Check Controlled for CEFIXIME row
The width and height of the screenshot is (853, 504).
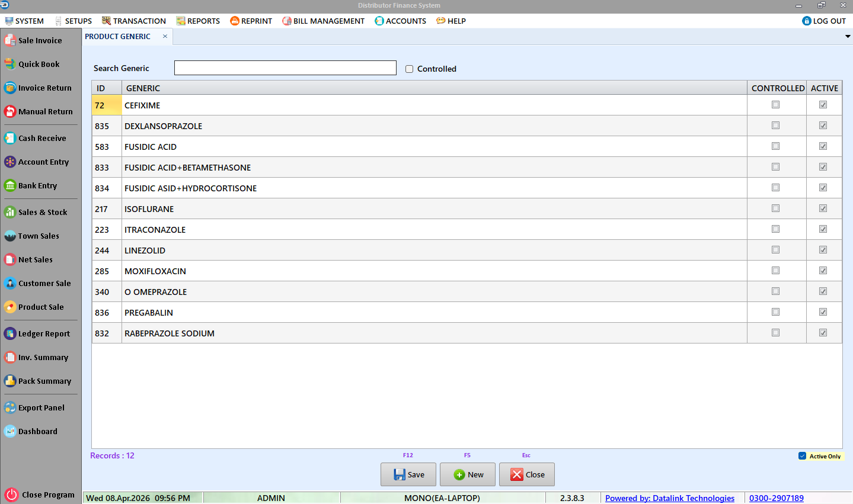pos(775,105)
